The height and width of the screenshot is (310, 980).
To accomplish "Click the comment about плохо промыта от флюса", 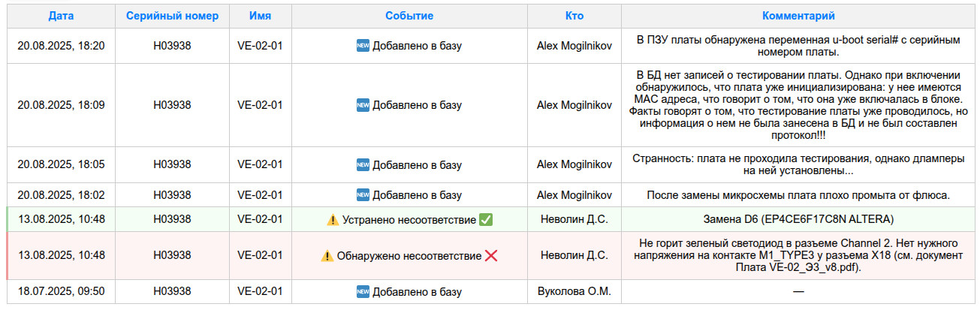I will coord(798,195).
